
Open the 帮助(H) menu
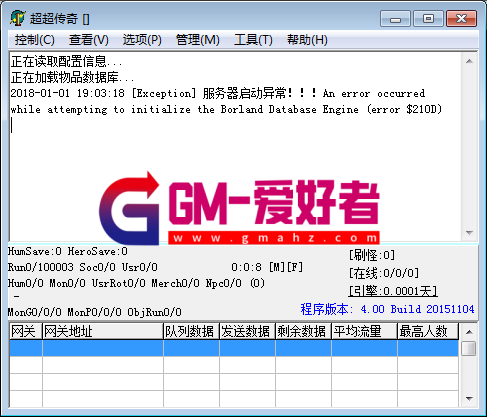tap(307, 40)
